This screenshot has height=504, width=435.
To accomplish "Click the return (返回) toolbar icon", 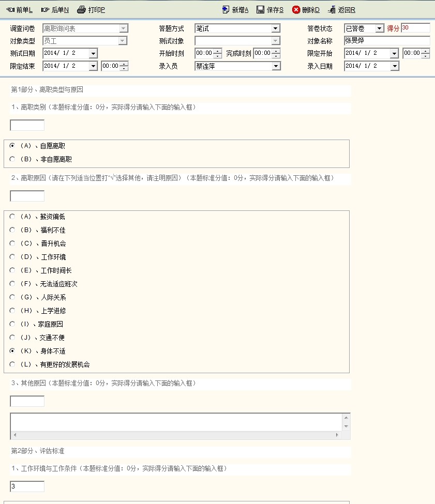I will tap(332, 10).
